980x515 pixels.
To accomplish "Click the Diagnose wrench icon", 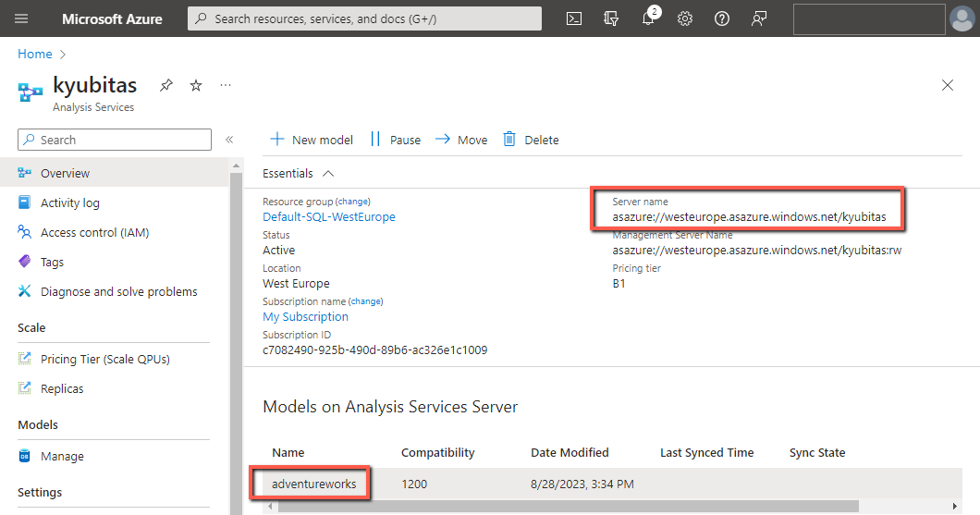I will point(24,290).
